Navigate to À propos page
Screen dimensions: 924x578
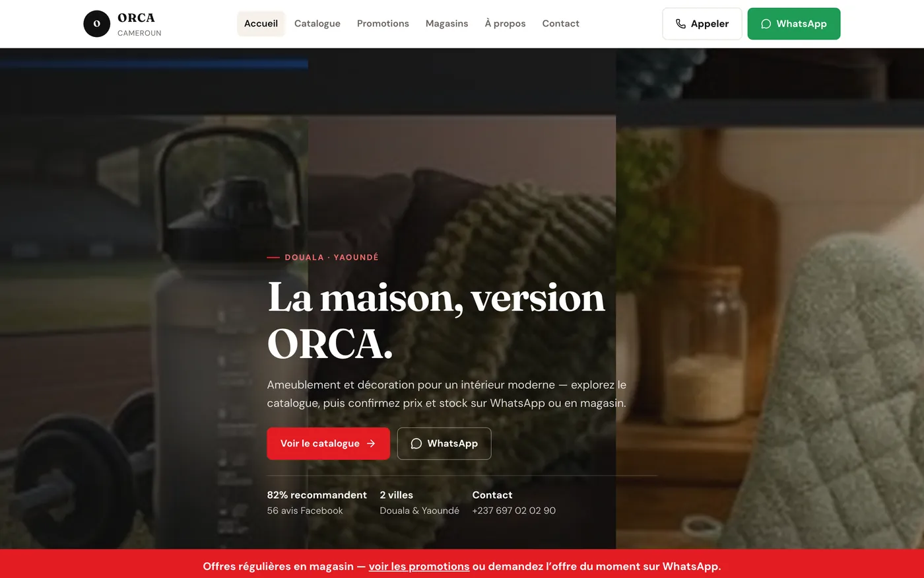click(505, 24)
